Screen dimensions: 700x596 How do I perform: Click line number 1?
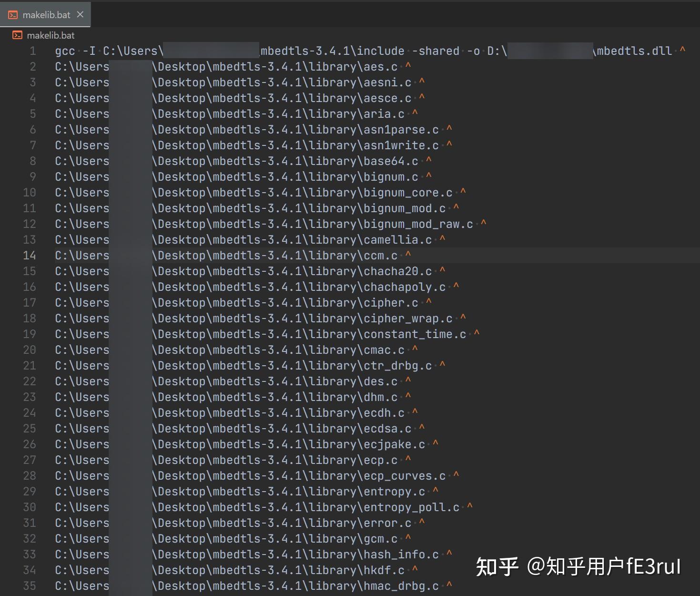pyautogui.click(x=32, y=51)
